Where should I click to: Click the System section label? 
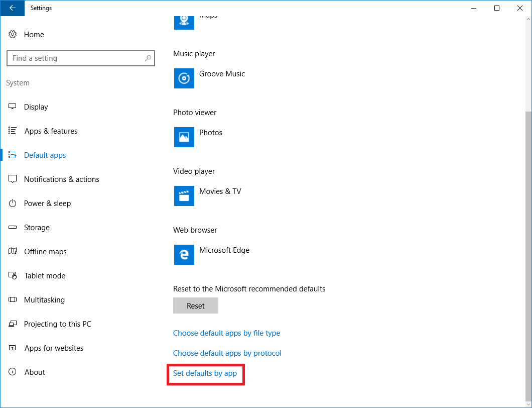pos(18,83)
